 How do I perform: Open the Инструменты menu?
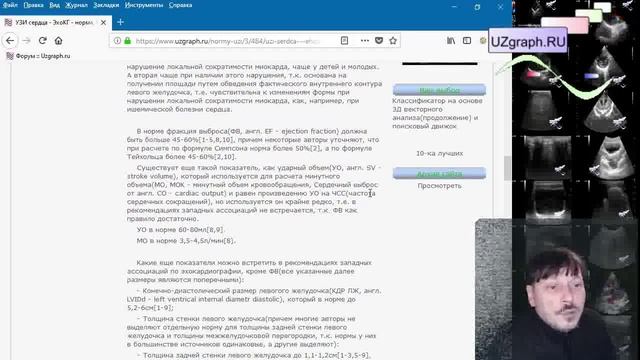coord(144,5)
